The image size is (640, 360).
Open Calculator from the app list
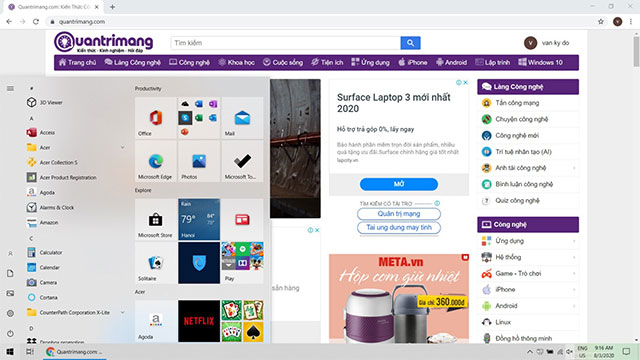coord(51,252)
